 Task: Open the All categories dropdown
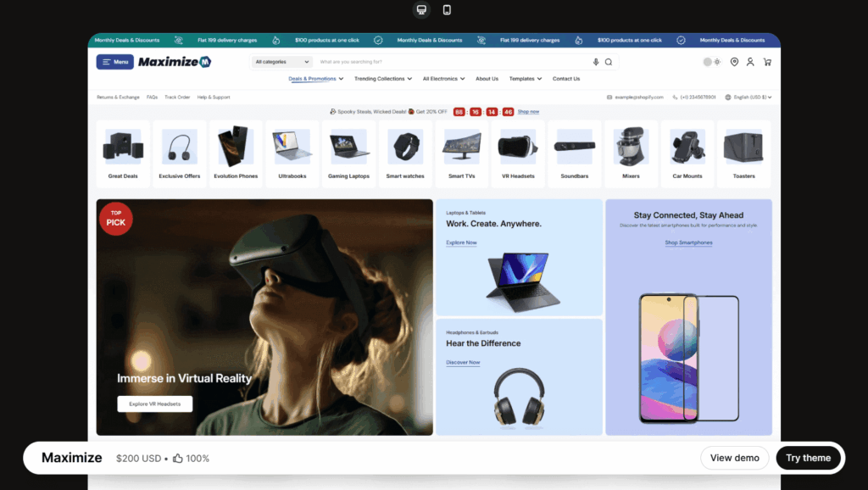282,62
